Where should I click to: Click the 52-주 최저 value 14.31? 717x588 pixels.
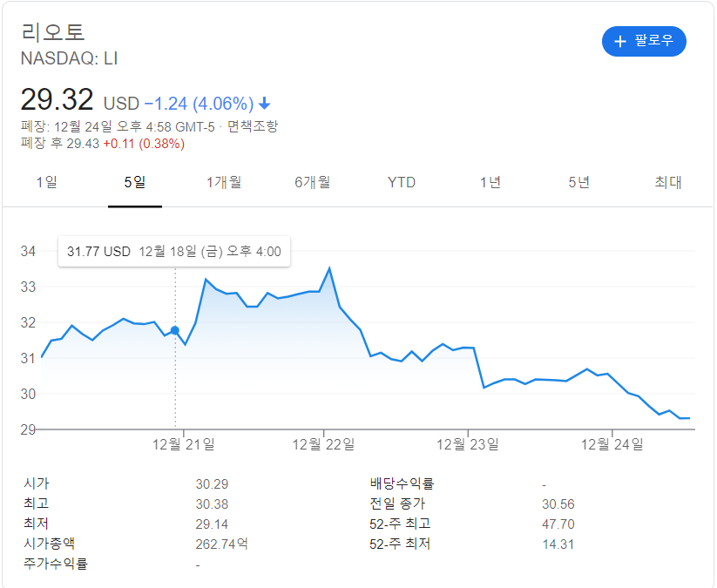click(x=558, y=544)
